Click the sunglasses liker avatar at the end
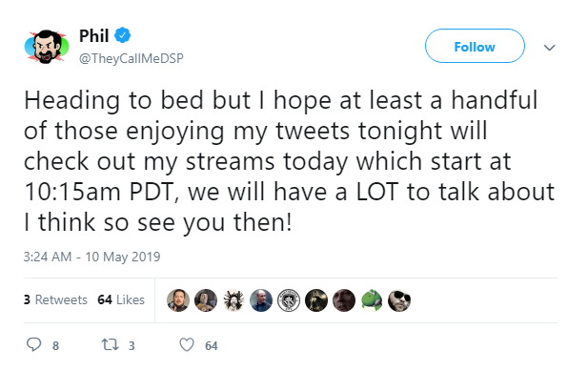Screen dimensions: 588x371 coord(399,300)
